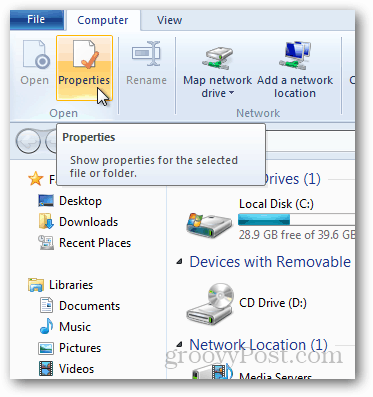The width and height of the screenshot is (373, 397).
Task: Select the Local Disk (C:) label
Action: pyautogui.click(x=276, y=204)
